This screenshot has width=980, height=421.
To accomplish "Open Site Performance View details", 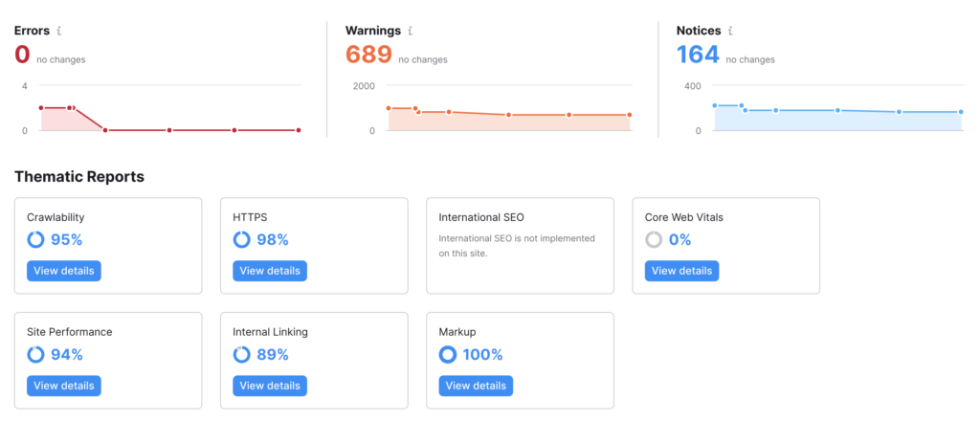I will (64, 386).
